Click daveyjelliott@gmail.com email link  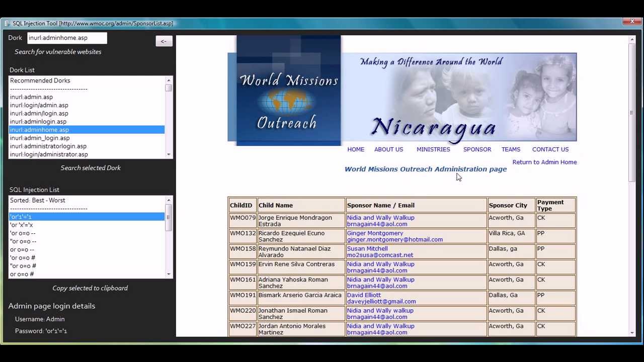[381, 302]
